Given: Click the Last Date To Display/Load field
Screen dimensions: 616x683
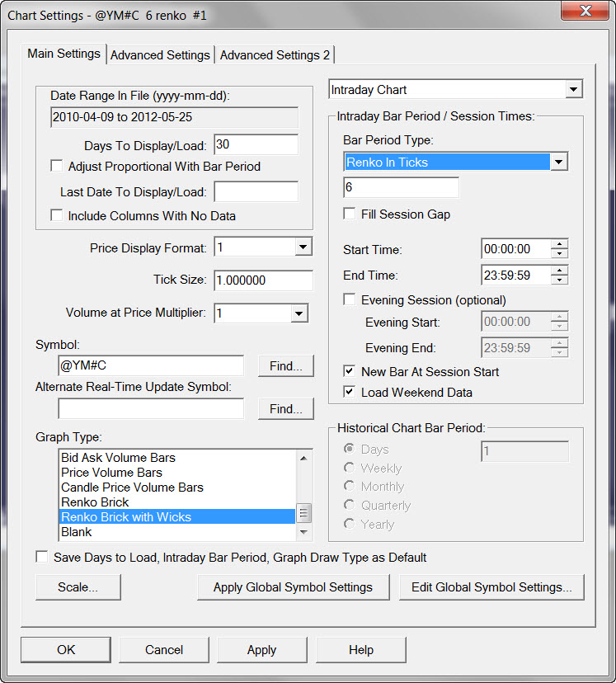Looking at the screenshot, I should coord(256,191).
